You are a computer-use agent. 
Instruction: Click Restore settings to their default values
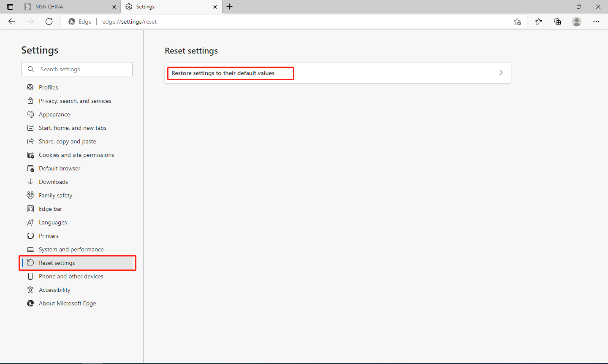pyautogui.click(x=223, y=73)
